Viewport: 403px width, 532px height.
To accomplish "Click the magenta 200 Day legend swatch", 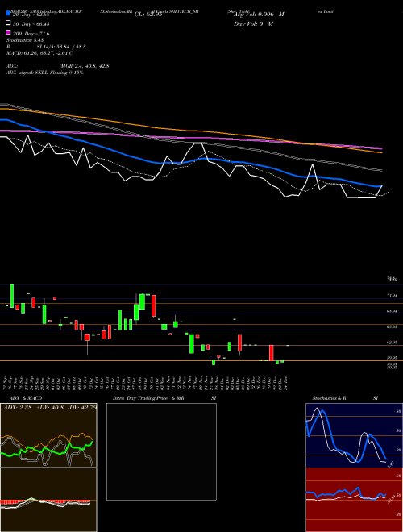I will tap(9, 33).
